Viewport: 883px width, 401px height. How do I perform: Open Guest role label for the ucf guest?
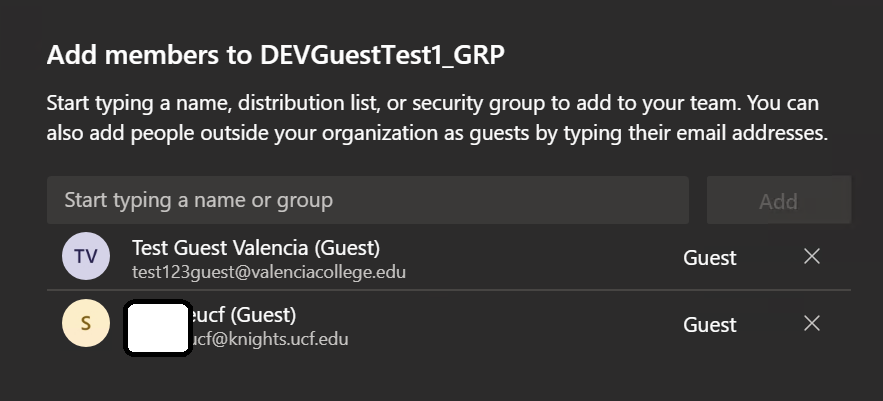click(x=710, y=324)
